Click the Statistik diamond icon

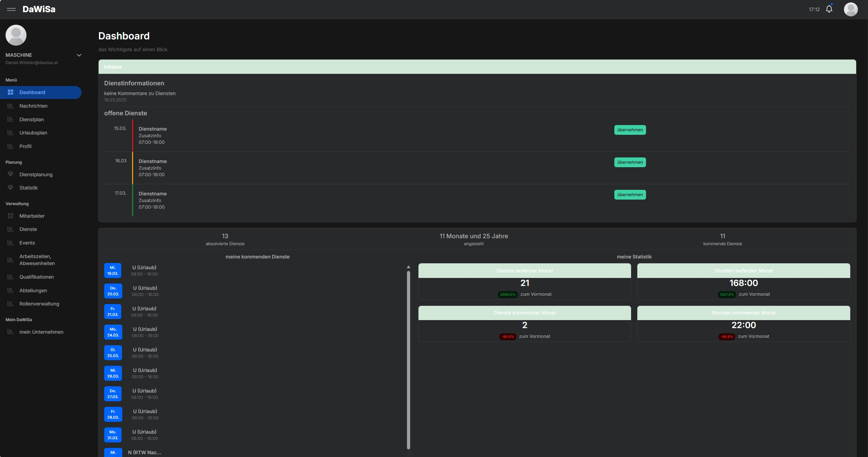[x=10, y=188]
